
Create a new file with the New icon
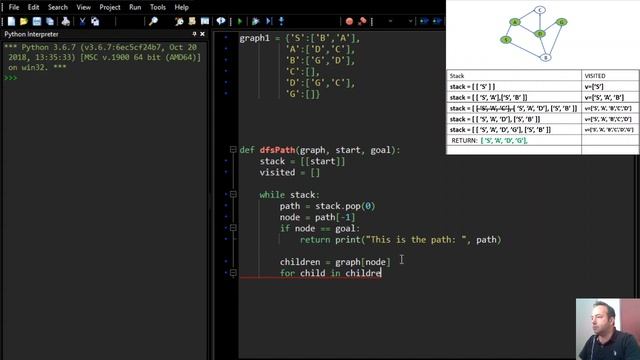pyautogui.click(x=11, y=21)
